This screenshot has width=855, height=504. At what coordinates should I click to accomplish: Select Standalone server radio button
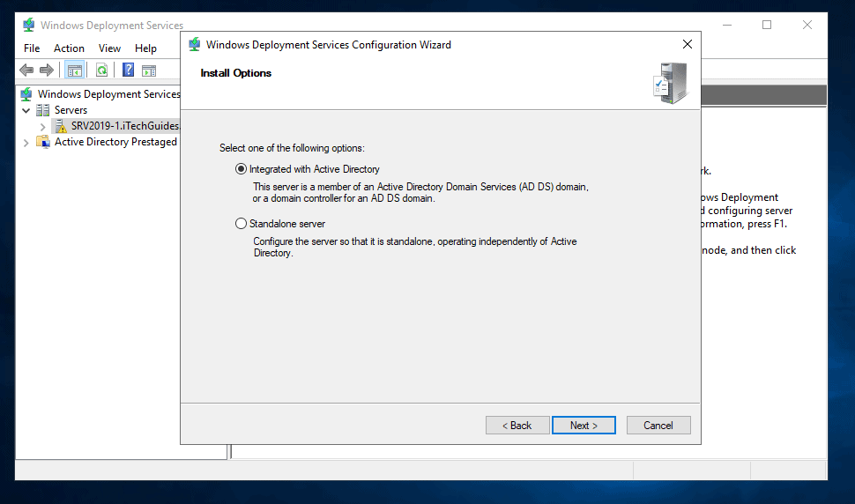coord(241,224)
